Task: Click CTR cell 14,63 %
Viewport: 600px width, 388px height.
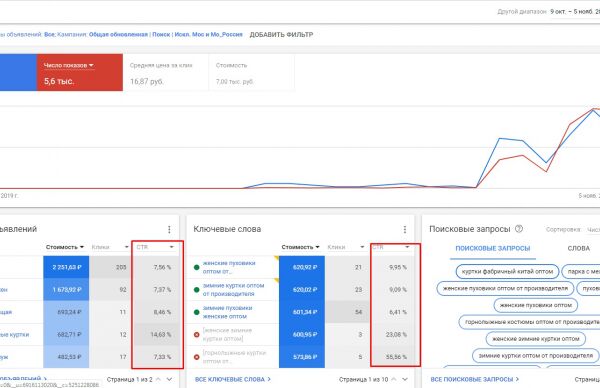Action: point(156,334)
